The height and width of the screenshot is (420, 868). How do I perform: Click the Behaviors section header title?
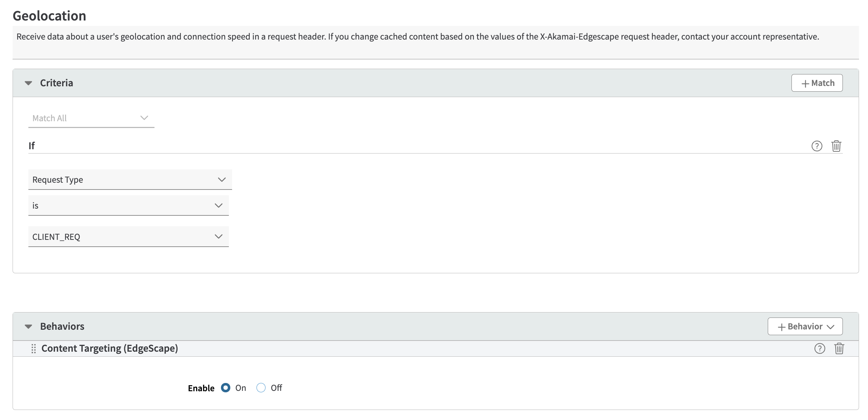tap(62, 327)
